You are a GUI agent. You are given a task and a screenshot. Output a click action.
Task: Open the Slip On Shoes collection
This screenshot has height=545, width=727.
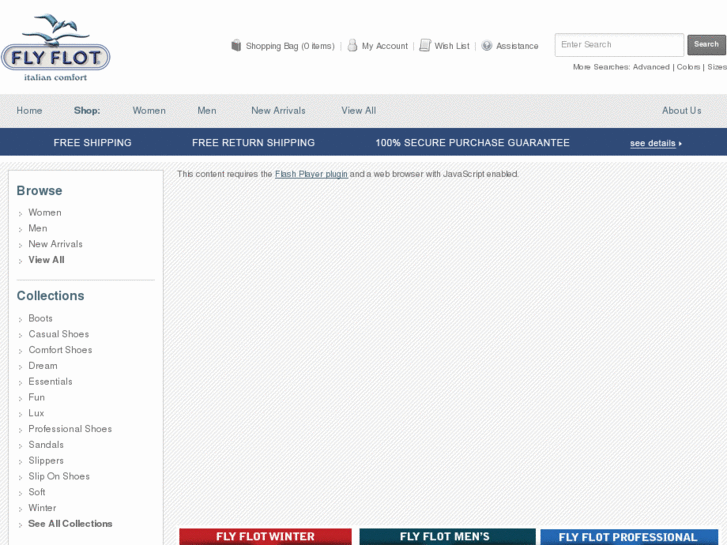59,476
